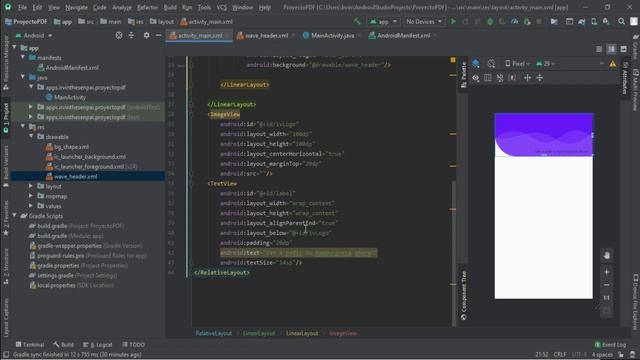Select build.gradle (Module: app) file

pyautogui.click(x=70, y=236)
